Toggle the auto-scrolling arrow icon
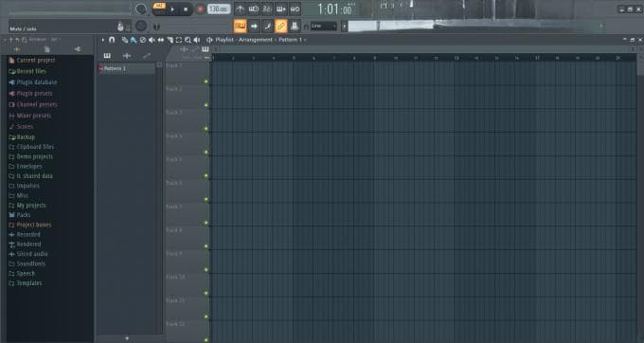The height and width of the screenshot is (343, 644). [x=254, y=27]
